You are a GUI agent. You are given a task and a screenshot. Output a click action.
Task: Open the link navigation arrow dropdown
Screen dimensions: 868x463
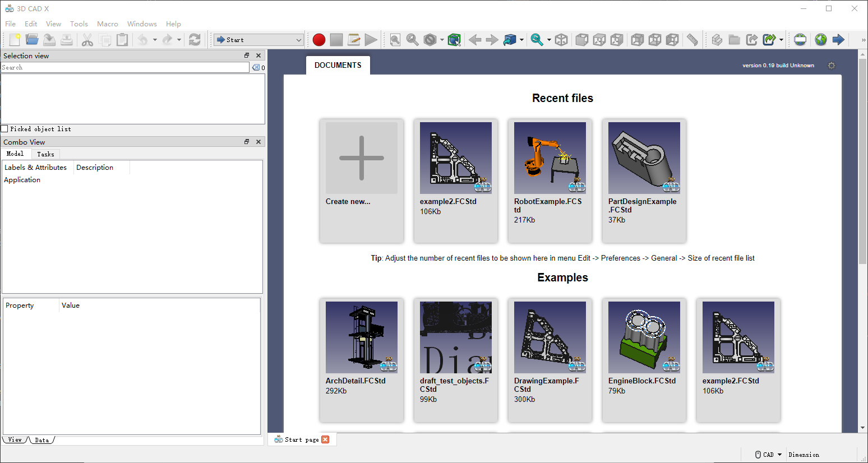pyautogui.click(x=521, y=40)
